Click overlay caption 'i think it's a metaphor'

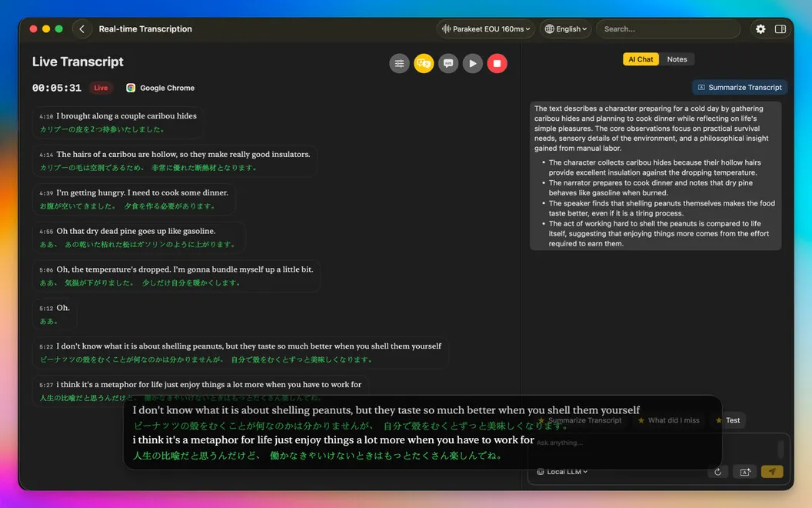coord(333,439)
